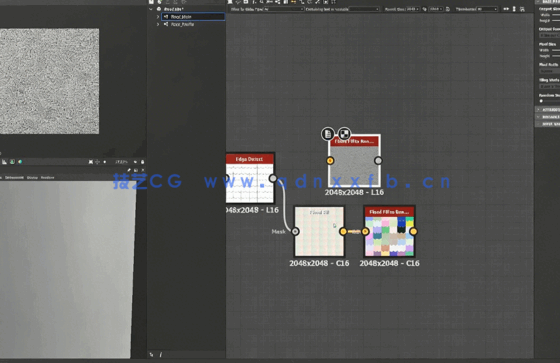
Task: Click the flood.sbs package icon in Explorer
Action: click(x=159, y=9)
